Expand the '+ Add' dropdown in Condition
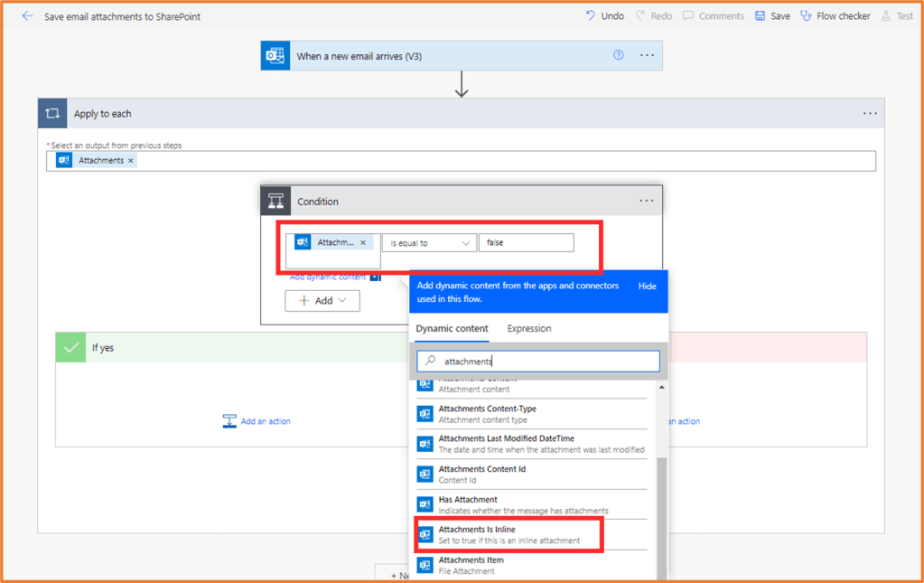 (x=322, y=300)
